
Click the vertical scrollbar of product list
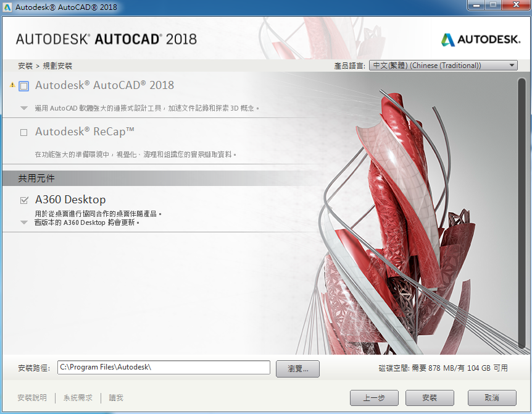coord(522,213)
